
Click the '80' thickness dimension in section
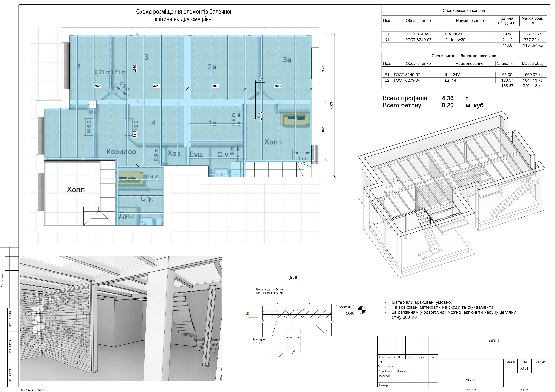pyautogui.click(x=248, y=314)
